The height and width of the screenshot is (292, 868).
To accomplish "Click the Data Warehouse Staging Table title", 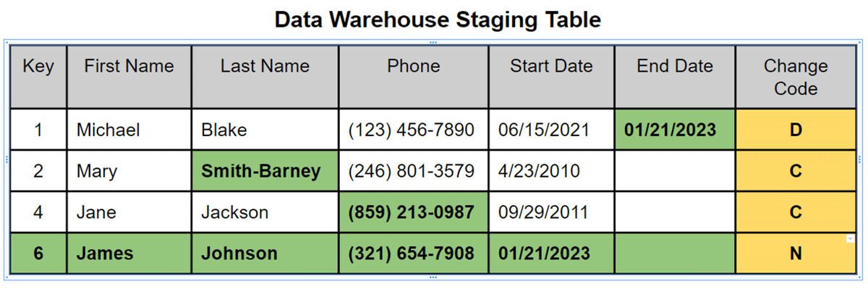I will click(x=438, y=20).
